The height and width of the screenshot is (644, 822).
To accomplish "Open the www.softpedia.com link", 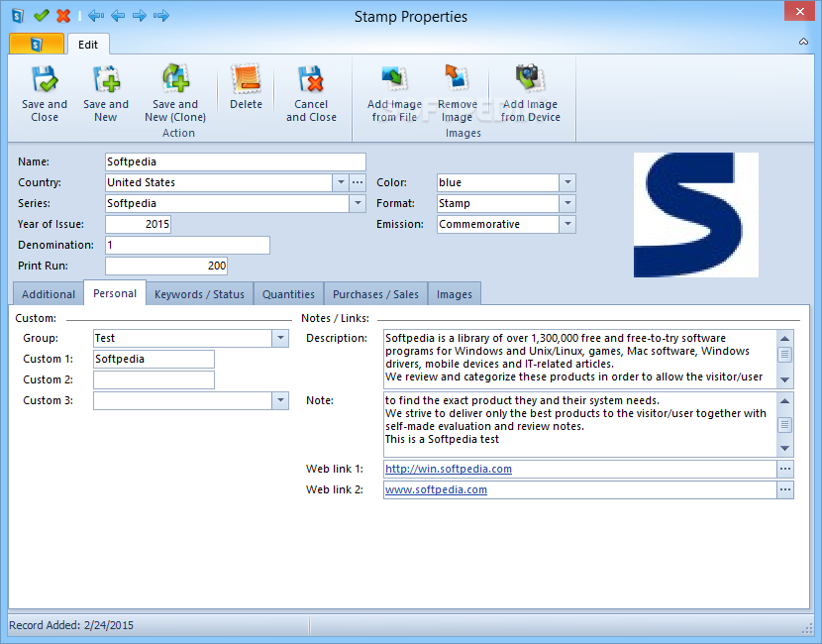I will tap(436, 489).
